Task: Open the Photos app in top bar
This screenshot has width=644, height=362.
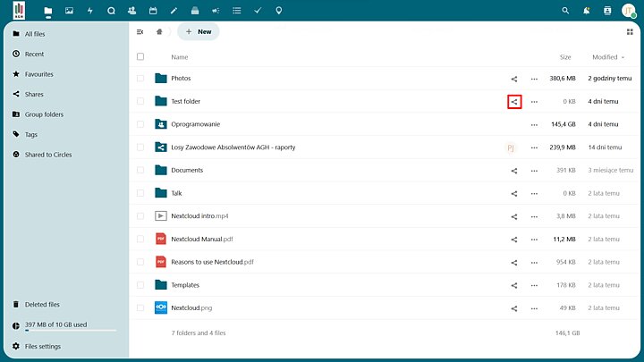Action: point(69,11)
